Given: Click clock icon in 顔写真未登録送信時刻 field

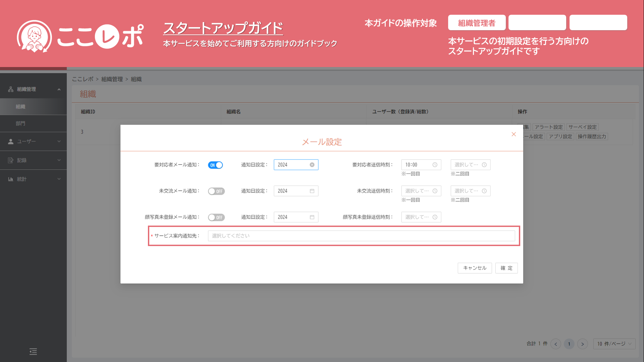Looking at the screenshot, I should (x=435, y=217).
